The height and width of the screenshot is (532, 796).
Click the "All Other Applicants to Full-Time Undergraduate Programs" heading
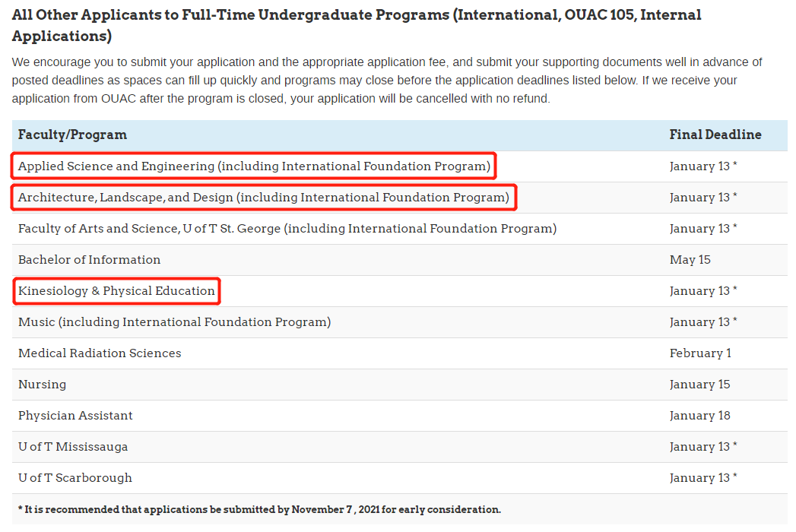pos(357,25)
